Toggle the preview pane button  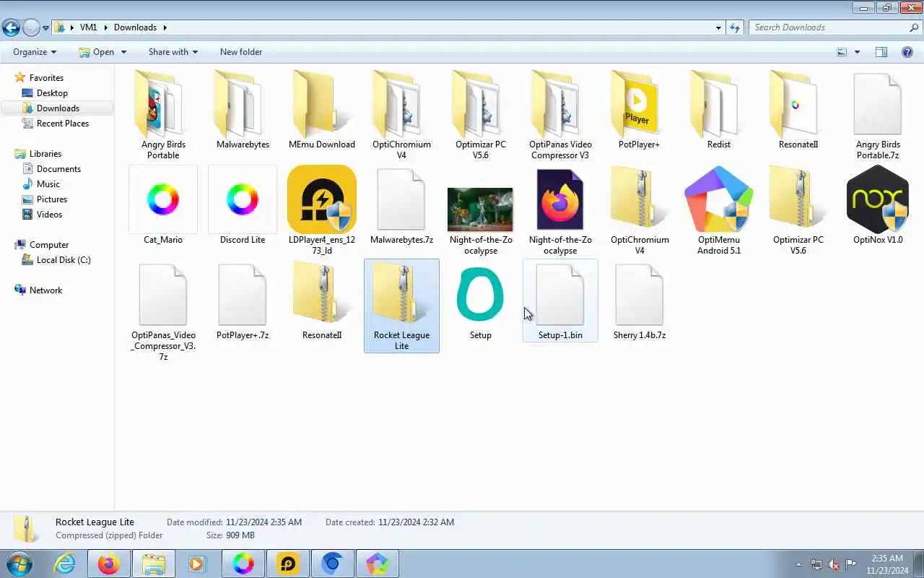pos(881,52)
